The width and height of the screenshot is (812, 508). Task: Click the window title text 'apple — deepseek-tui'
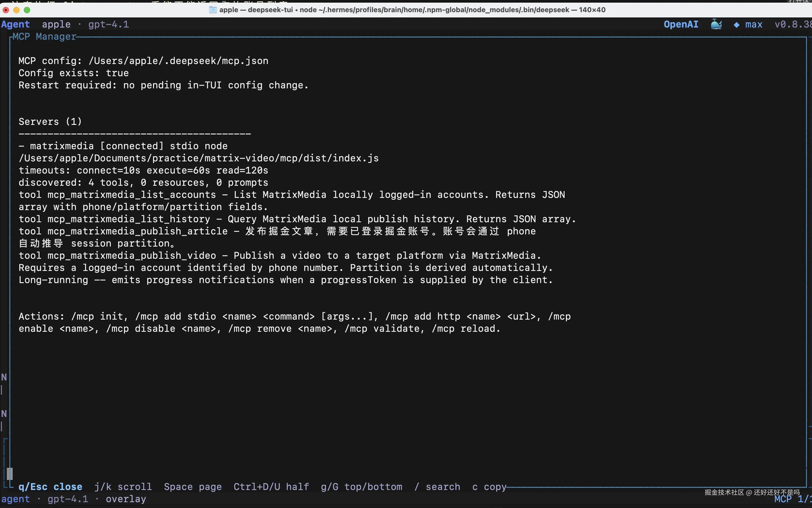(256, 10)
